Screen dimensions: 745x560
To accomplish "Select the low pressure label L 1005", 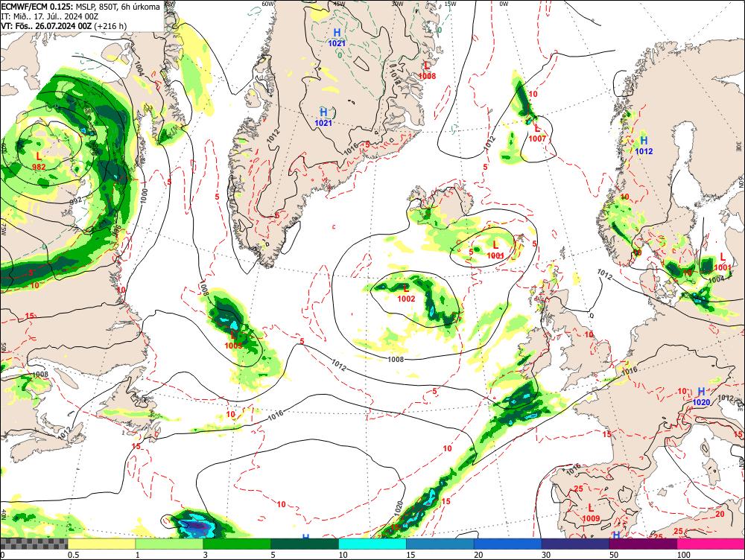I will (233, 340).
